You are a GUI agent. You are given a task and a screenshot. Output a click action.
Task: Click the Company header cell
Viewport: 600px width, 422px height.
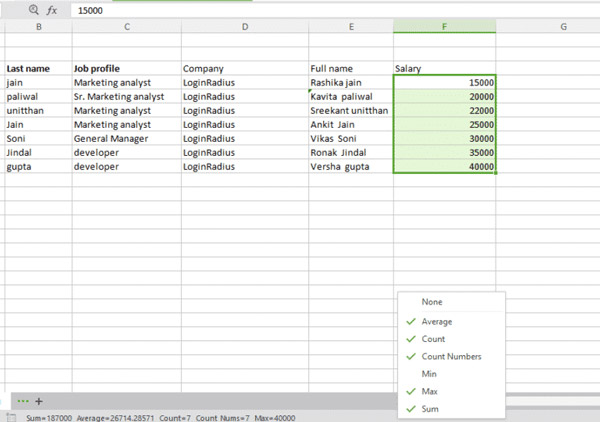245,68
